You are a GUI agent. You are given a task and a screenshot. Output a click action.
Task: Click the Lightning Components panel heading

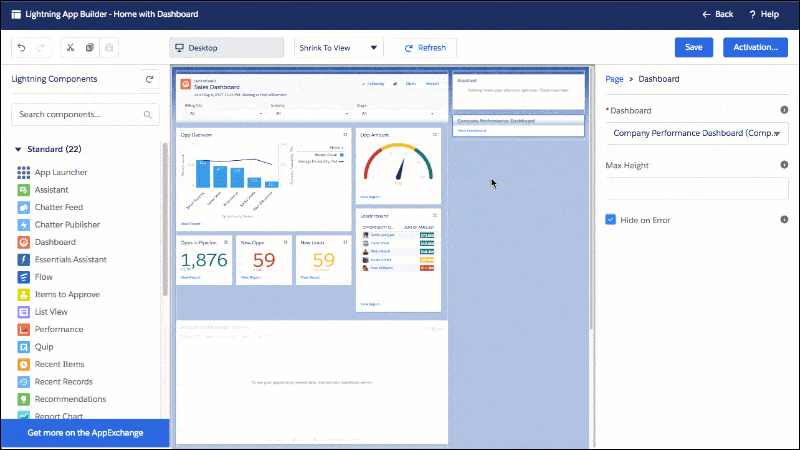point(54,79)
